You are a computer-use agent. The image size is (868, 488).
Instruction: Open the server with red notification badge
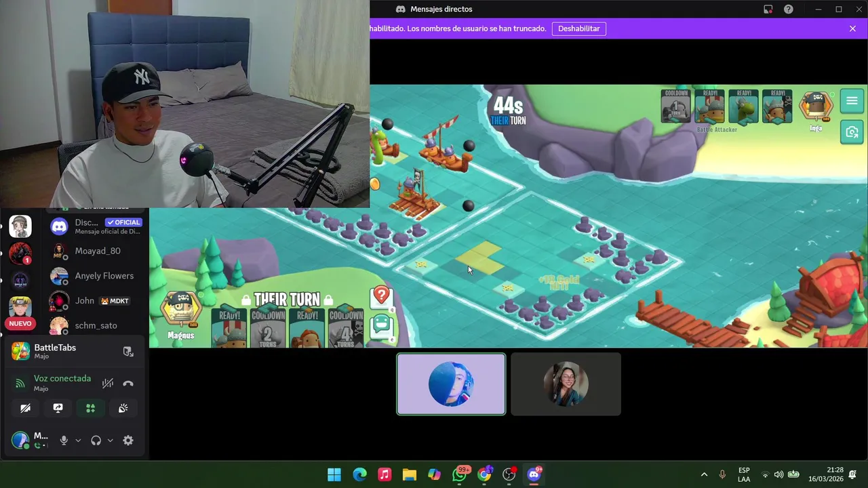pyautogui.click(x=20, y=253)
